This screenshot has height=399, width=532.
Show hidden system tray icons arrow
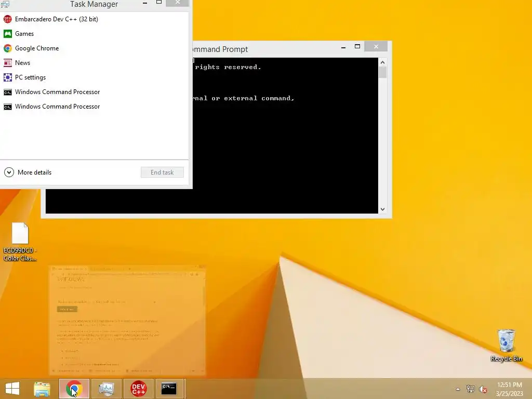[x=458, y=389]
